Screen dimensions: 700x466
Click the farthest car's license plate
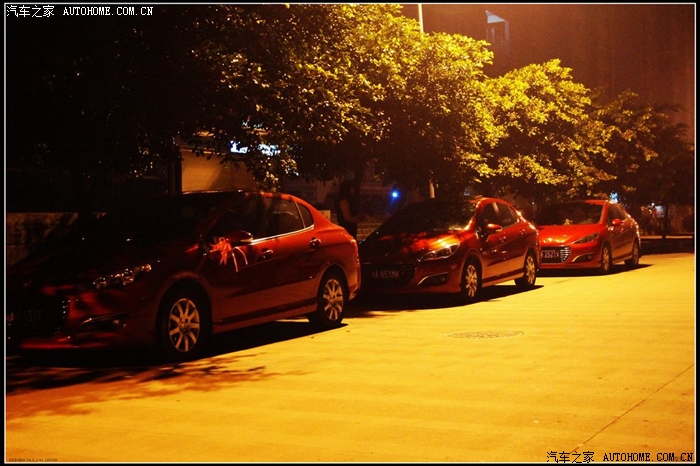(550, 255)
